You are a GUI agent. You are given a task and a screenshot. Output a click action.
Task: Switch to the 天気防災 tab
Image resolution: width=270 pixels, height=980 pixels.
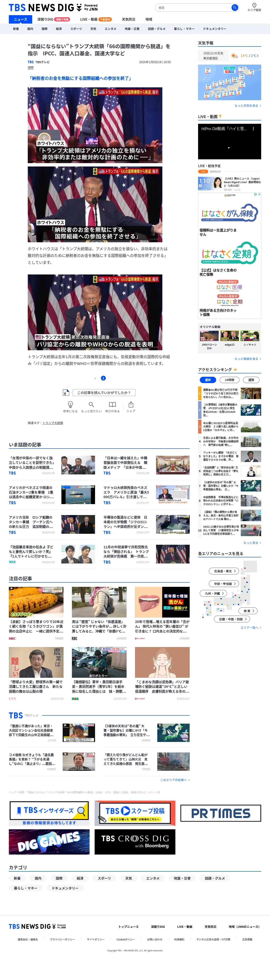click(x=128, y=19)
